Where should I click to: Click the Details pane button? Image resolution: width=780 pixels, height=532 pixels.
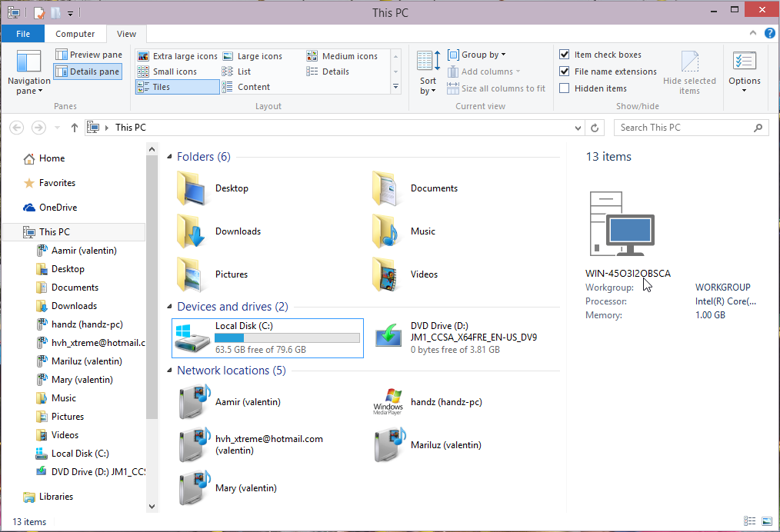(88, 71)
